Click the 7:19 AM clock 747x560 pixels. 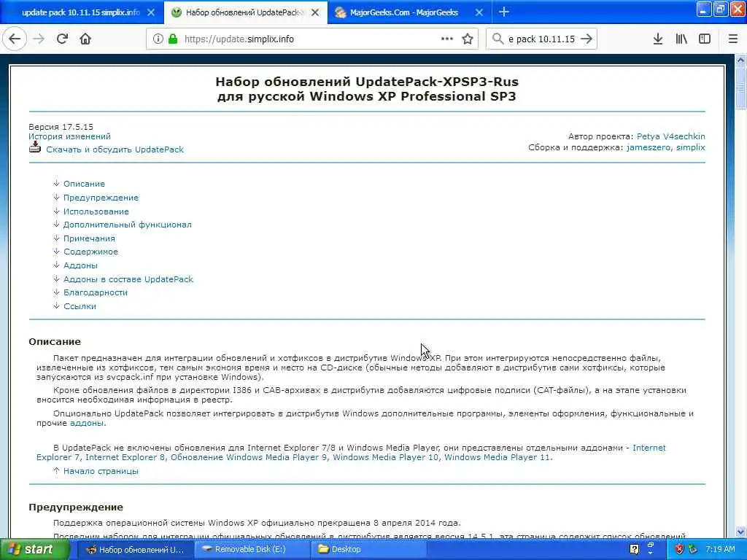720,550
